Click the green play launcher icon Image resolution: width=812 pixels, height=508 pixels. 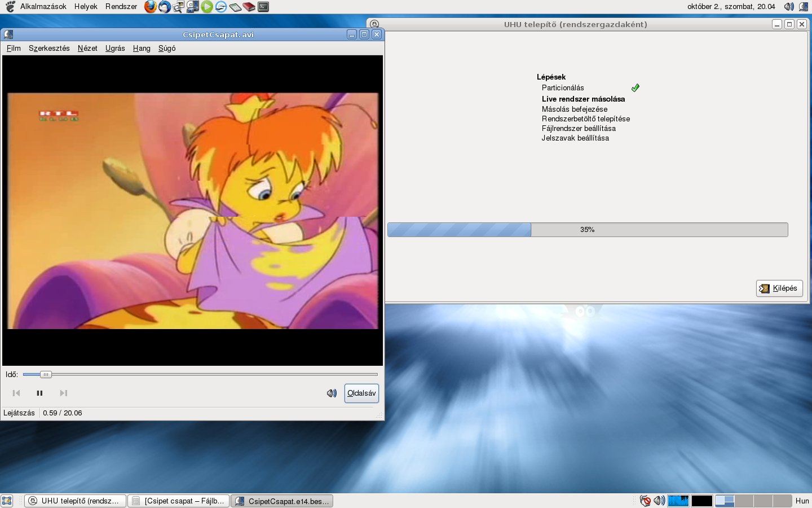tap(207, 7)
